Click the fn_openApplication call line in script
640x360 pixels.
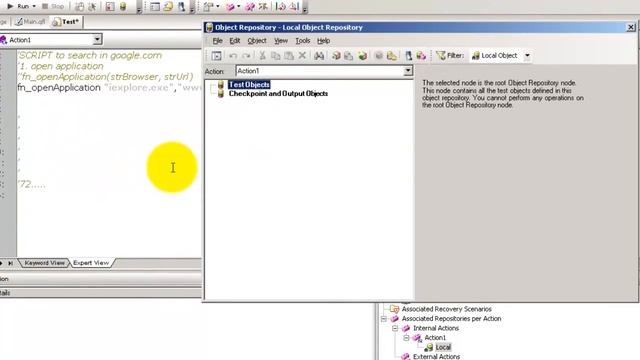tap(109, 87)
